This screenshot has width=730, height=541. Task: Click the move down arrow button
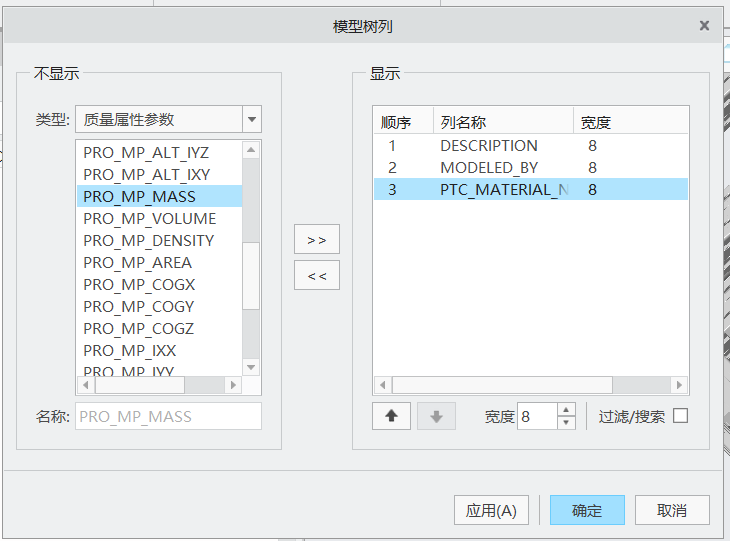point(436,416)
